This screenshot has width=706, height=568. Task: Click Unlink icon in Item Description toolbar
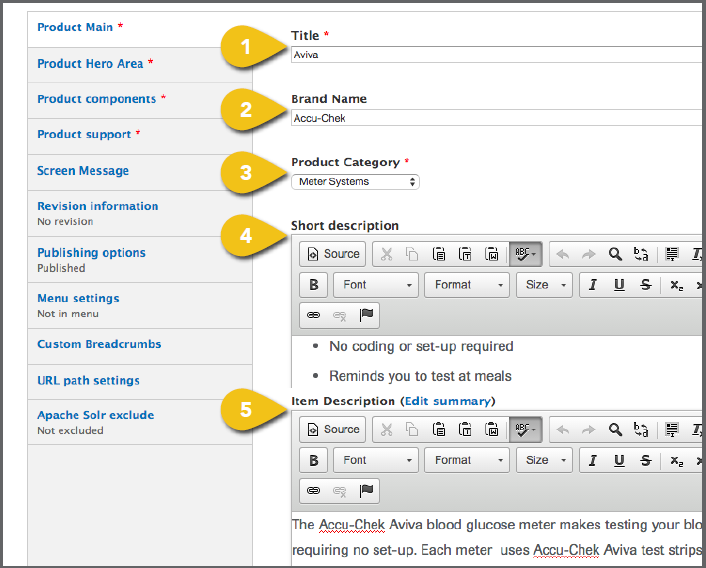[x=339, y=491]
